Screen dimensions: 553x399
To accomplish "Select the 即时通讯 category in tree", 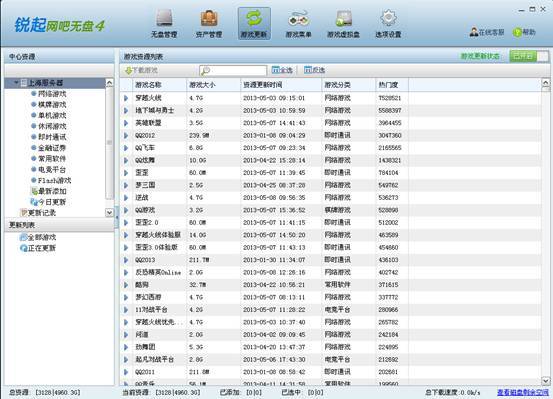I will [52, 137].
